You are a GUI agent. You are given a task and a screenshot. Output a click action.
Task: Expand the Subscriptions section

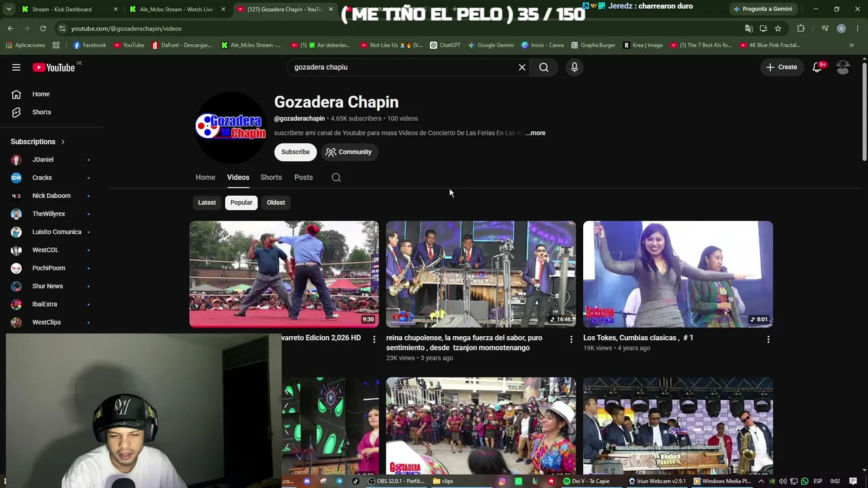[38, 142]
